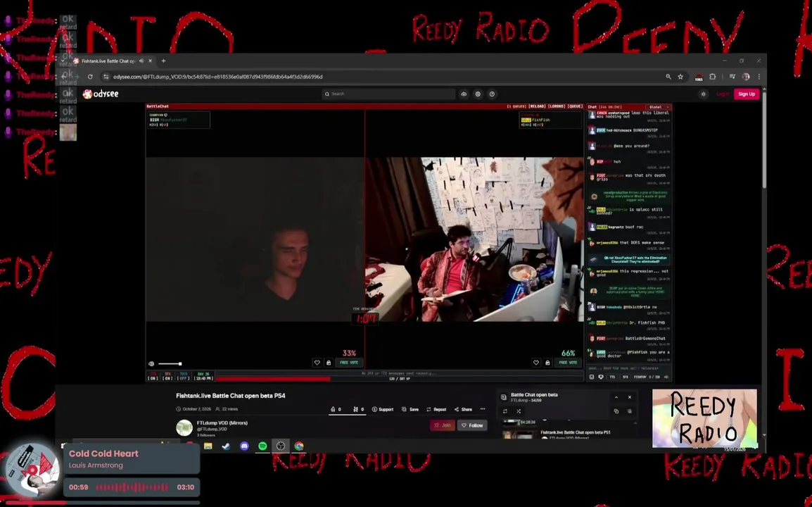Open the Chrome extensions puzzle icon
Screen dimensions: 812x507
coord(713,77)
